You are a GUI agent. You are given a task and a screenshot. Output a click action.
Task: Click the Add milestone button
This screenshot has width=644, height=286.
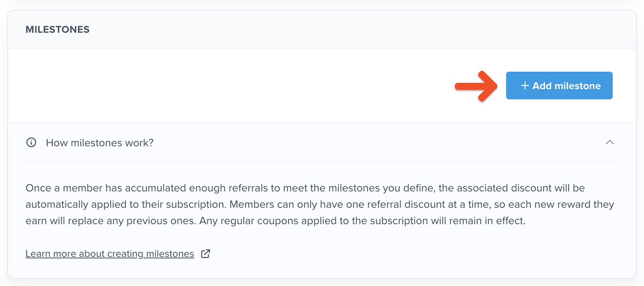point(559,85)
